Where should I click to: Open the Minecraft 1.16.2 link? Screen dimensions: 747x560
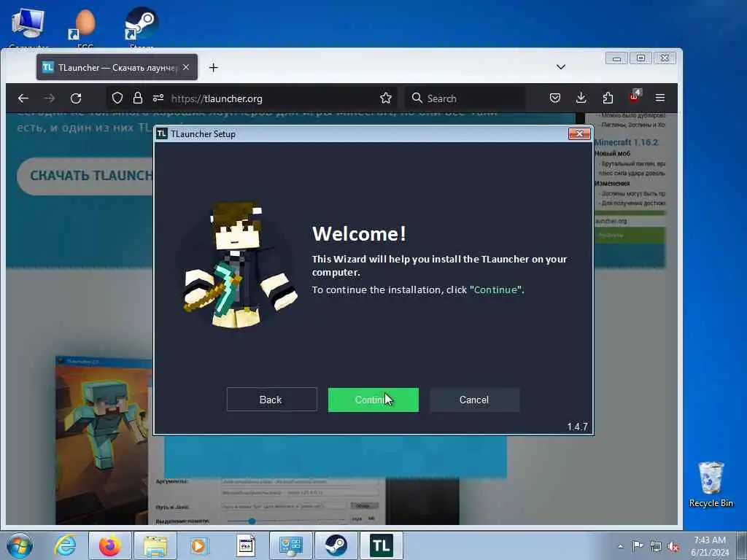[x=626, y=142]
